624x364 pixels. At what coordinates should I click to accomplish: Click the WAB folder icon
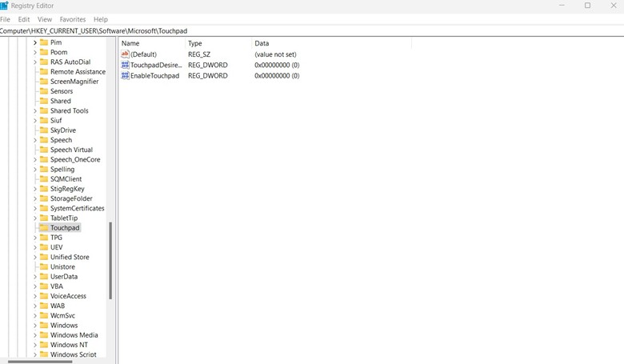pyautogui.click(x=44, y=306)
